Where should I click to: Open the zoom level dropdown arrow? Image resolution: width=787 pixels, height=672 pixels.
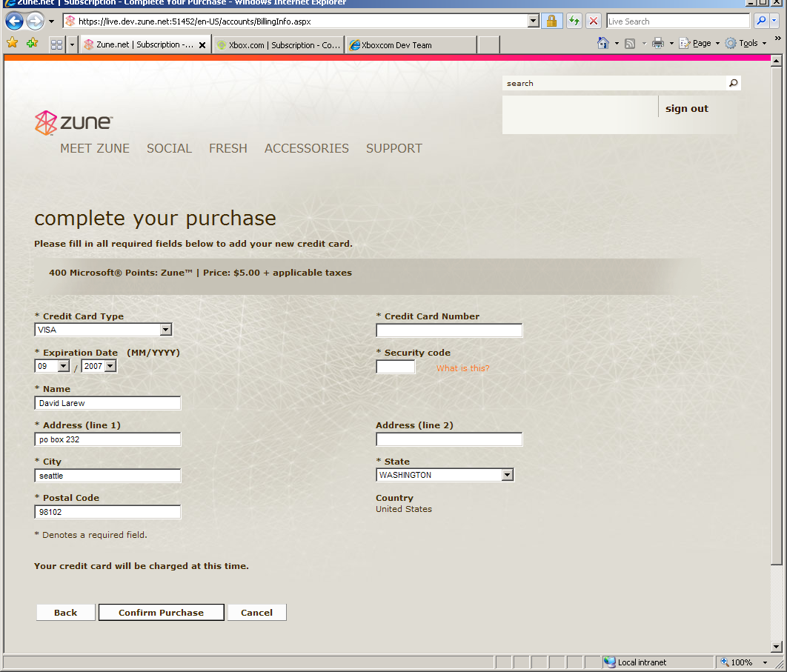tap(765, 662)
